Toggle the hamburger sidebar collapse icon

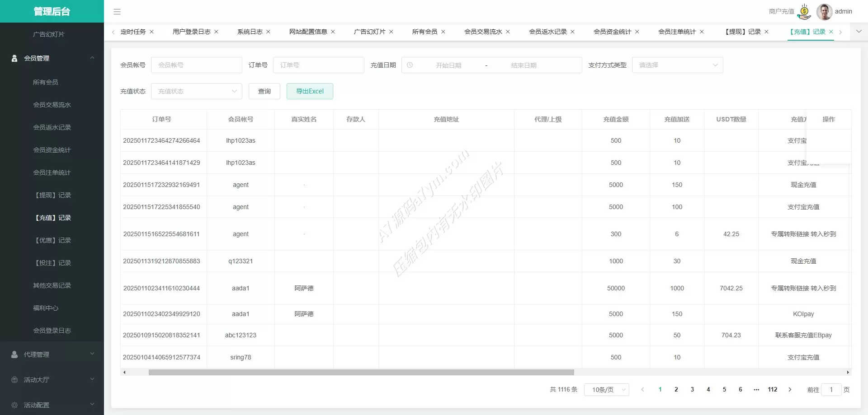(x=117, y=12)
